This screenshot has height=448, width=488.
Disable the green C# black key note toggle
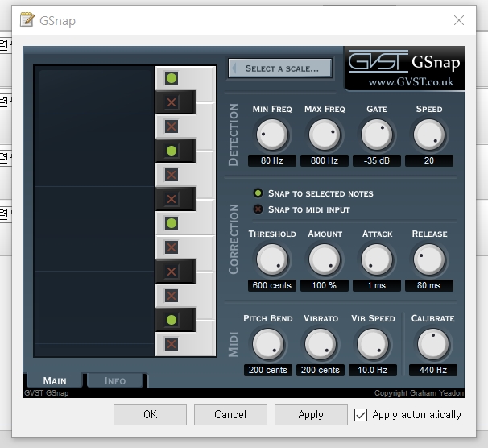(x=172, y=320)
